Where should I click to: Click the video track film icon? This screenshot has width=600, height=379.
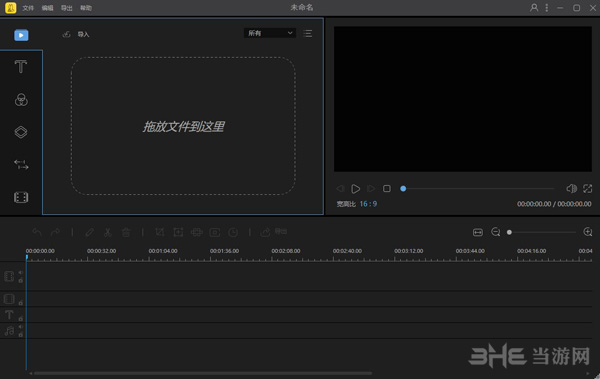(x=9, y=276)
